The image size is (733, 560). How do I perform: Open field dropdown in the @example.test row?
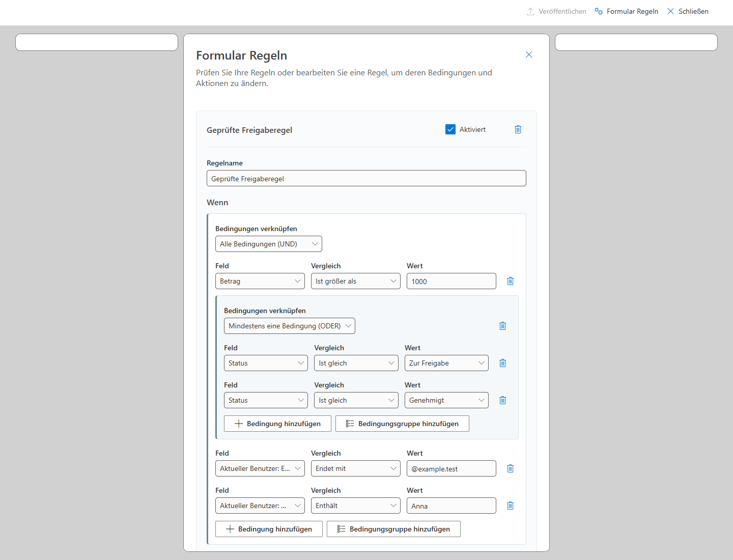coord(260,468)
